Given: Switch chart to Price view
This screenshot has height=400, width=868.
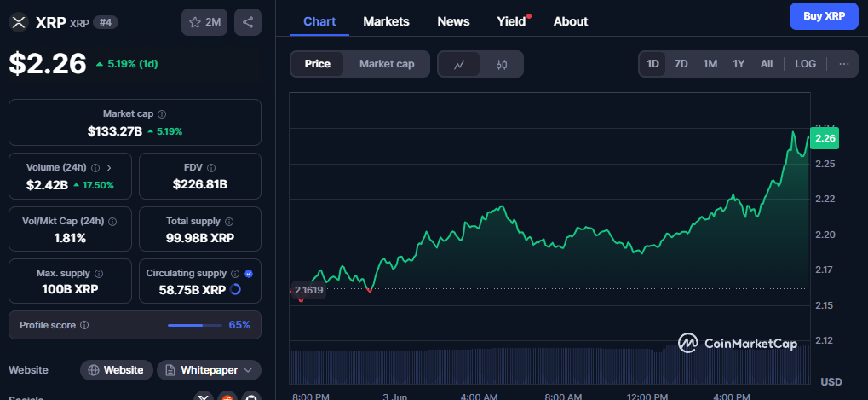Looking at the screenshot, I should pos(317,64).
